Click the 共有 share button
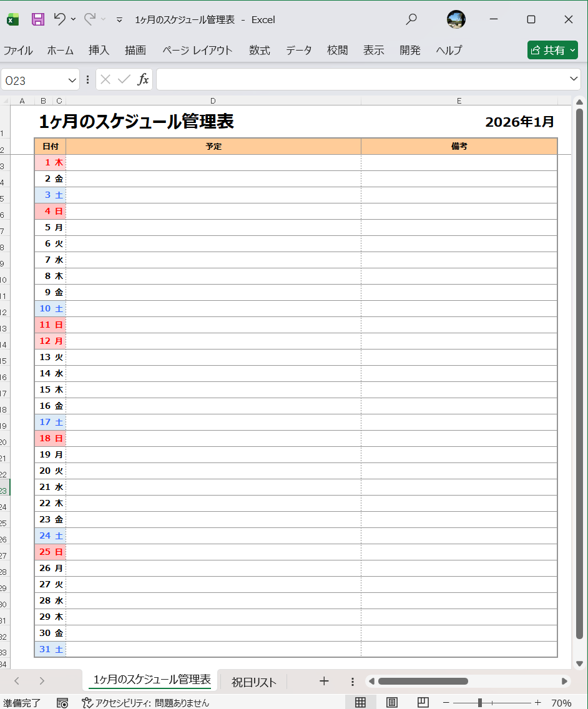Screen dimensions: 588x709 [x=552, y=51]
